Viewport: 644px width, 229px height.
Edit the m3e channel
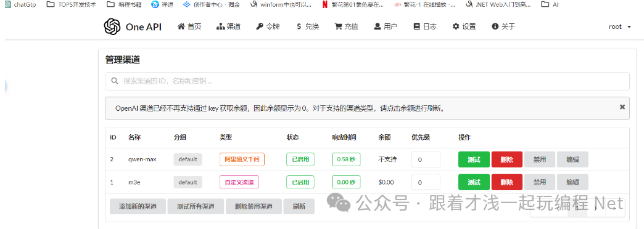coord(572,182)
